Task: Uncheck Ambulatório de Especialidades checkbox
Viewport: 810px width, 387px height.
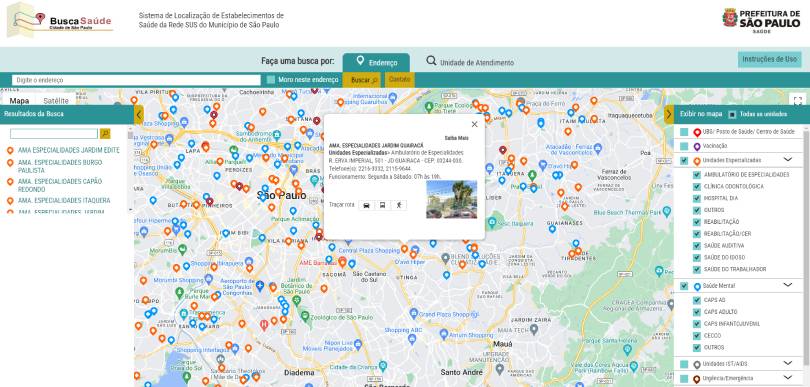Action: click(696, 175)
